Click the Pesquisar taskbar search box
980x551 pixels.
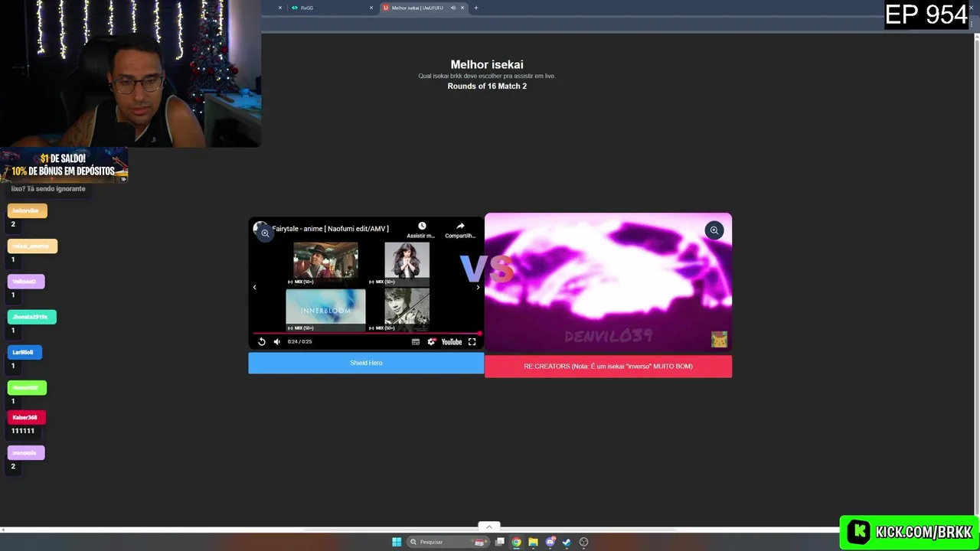tap(449, 542)
